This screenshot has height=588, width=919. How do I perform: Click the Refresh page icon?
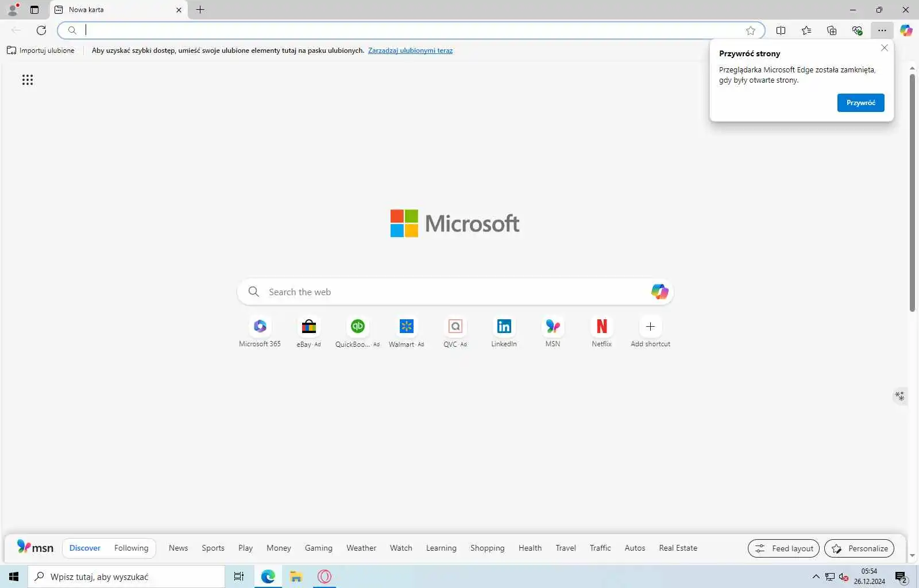tap(41, 30)
